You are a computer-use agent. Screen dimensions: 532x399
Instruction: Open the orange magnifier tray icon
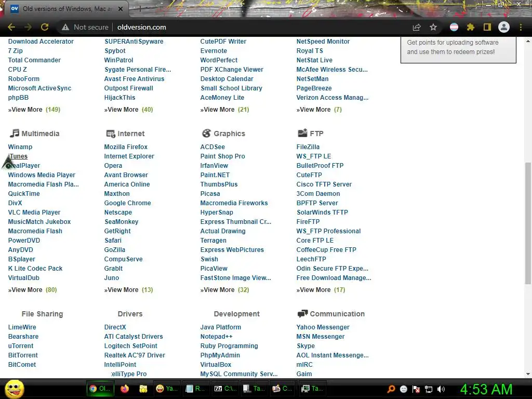(391, 389)
